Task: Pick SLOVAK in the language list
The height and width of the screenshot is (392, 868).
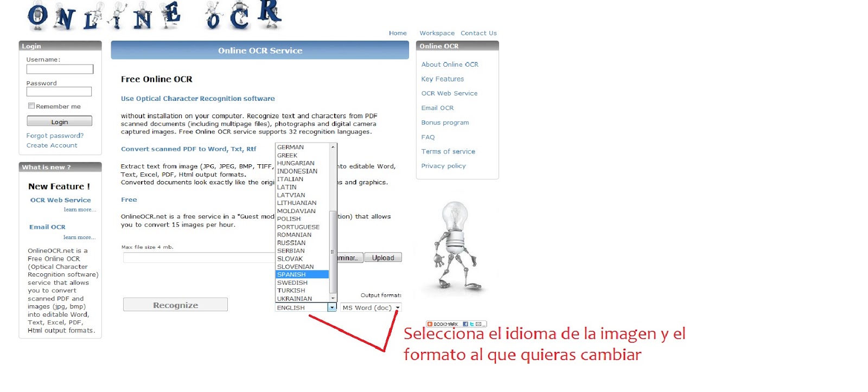Action: click(302, 259)
